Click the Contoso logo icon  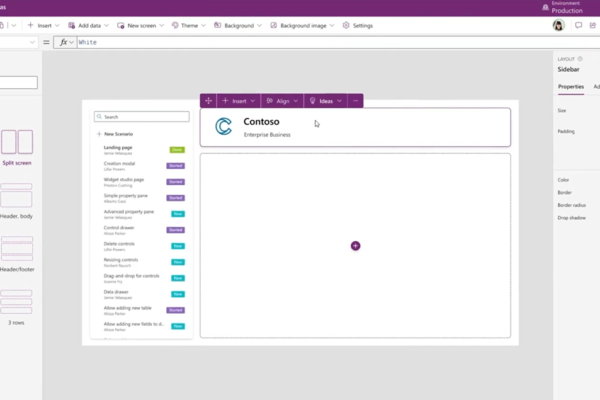point(224,126)
